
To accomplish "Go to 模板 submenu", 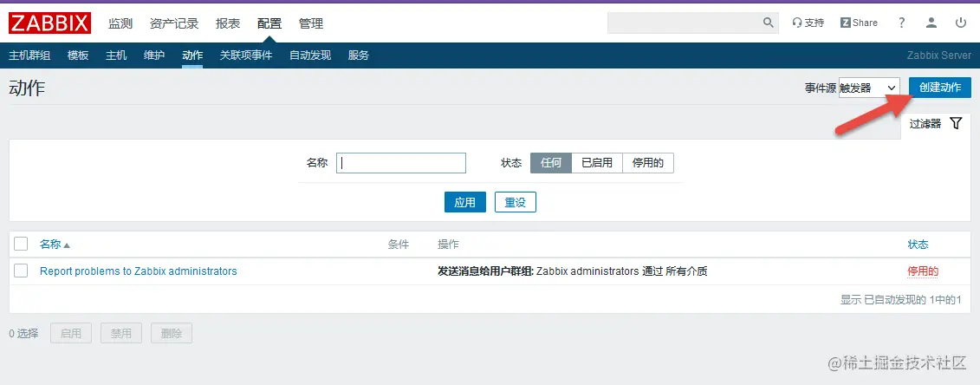I will [x=78, y=55].
